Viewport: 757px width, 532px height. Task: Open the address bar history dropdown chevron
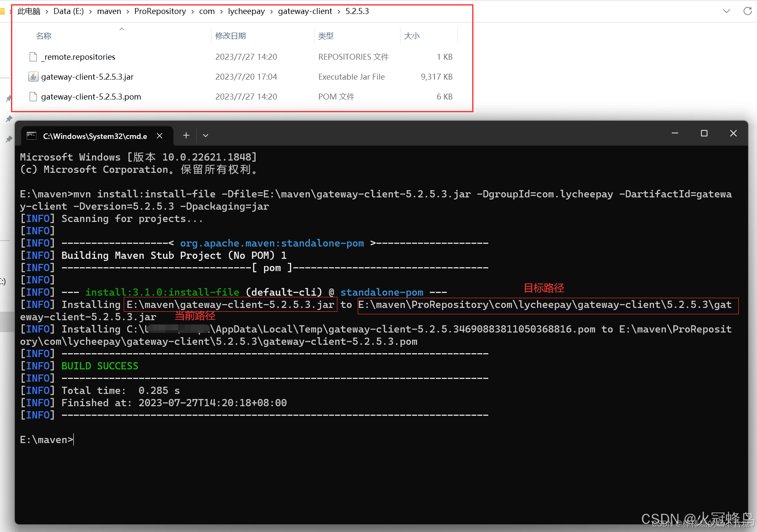tap(726, 11)
